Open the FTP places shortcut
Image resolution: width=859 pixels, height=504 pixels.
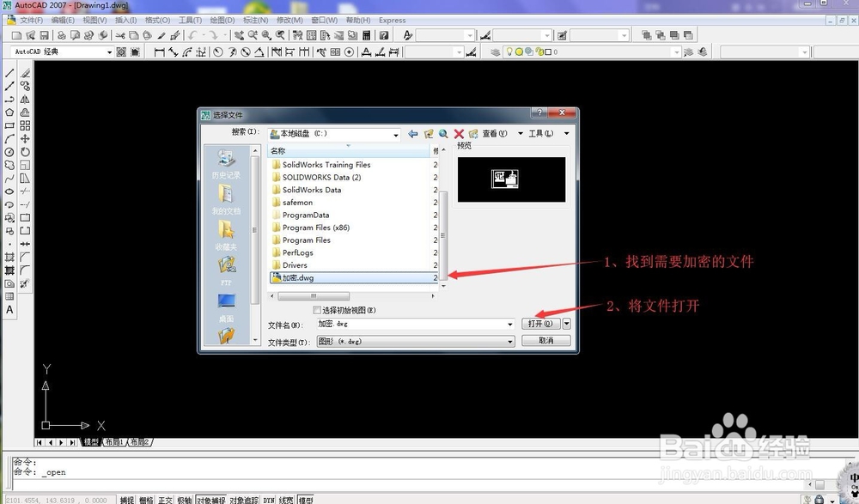click(226, 271)
